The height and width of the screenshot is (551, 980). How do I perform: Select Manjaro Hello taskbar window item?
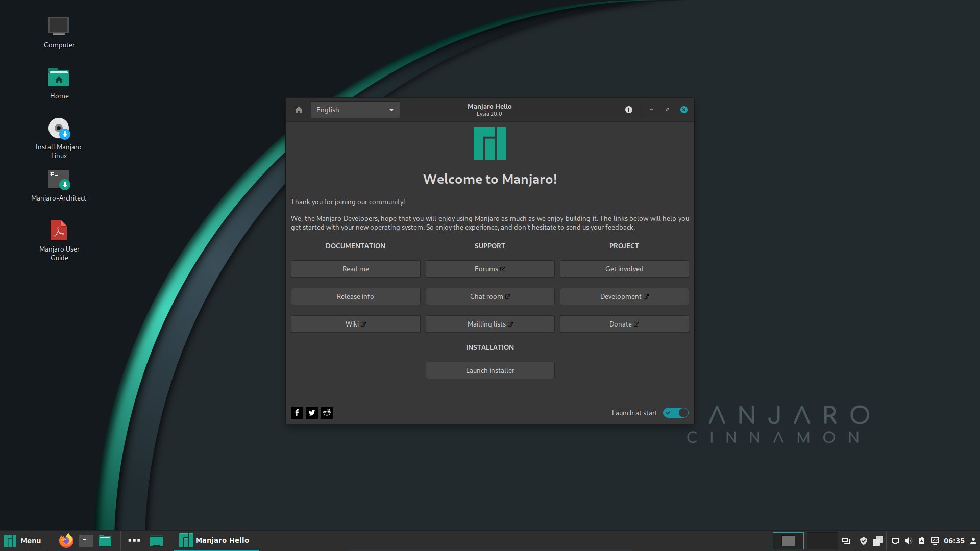click(215, 540)
